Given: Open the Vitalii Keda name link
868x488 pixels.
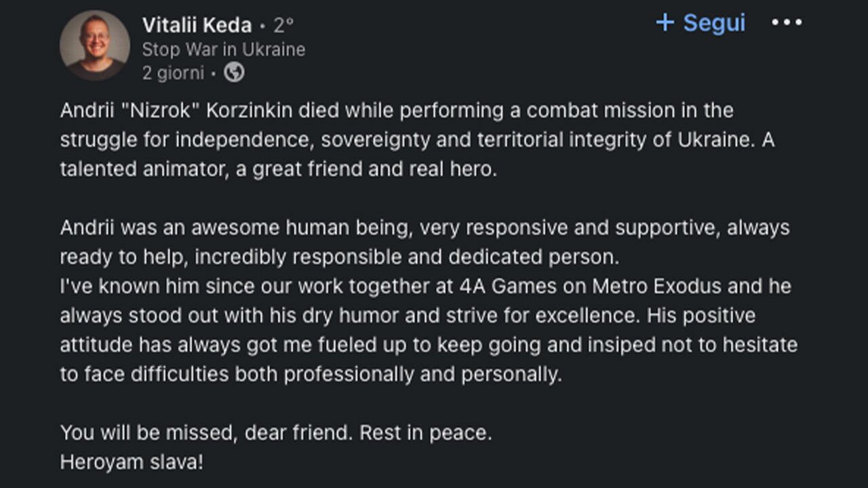Looking at the screenshot, I should (x=197, y=25).
